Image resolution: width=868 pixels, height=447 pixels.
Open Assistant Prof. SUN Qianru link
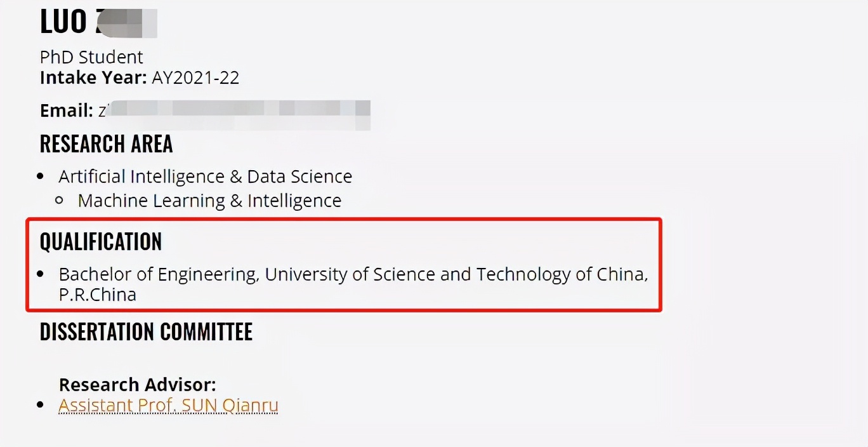pyautogui.click(x=168, y=405)
